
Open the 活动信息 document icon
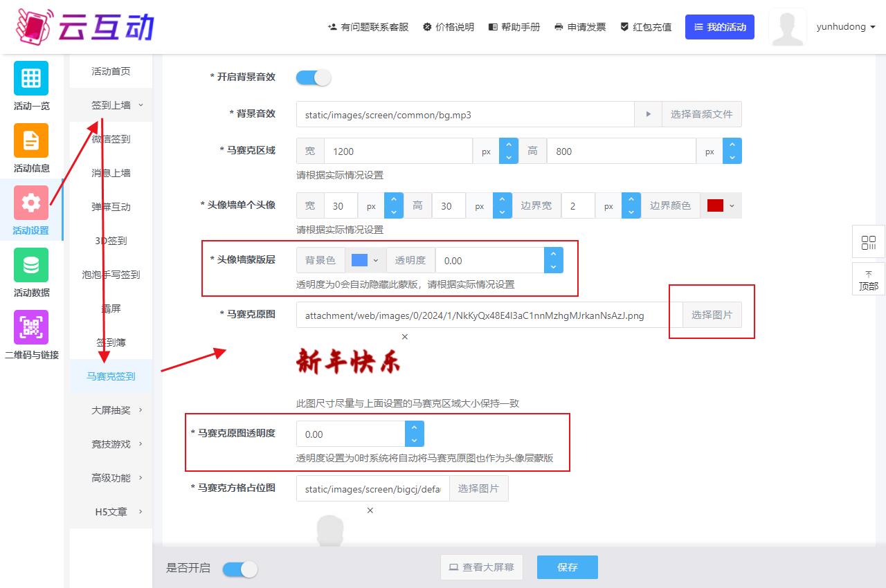pos(31,140)
